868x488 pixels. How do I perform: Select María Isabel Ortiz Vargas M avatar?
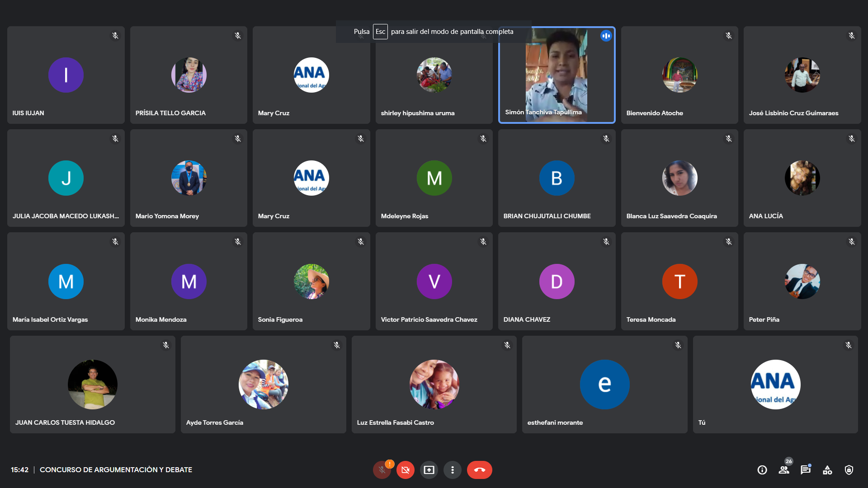point(66,282)
